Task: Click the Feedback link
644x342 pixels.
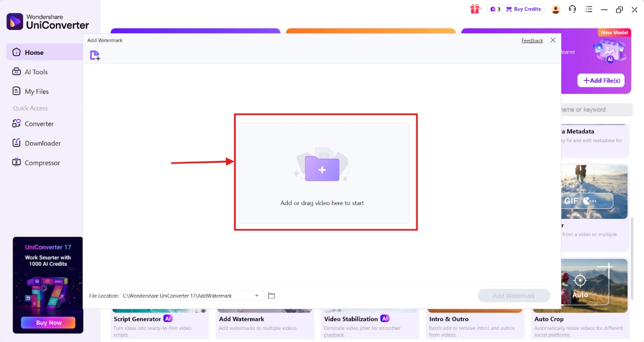Action: tap(532, 40)
